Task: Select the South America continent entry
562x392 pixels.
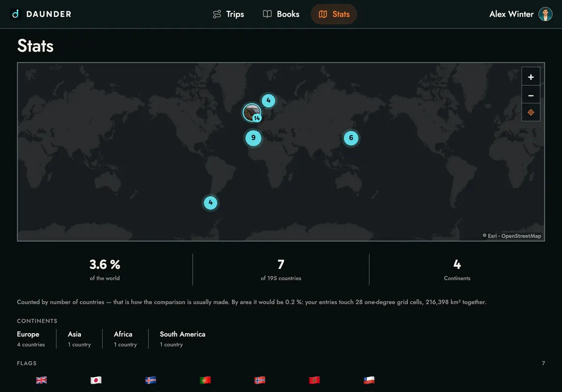Action: coord(182,339)
